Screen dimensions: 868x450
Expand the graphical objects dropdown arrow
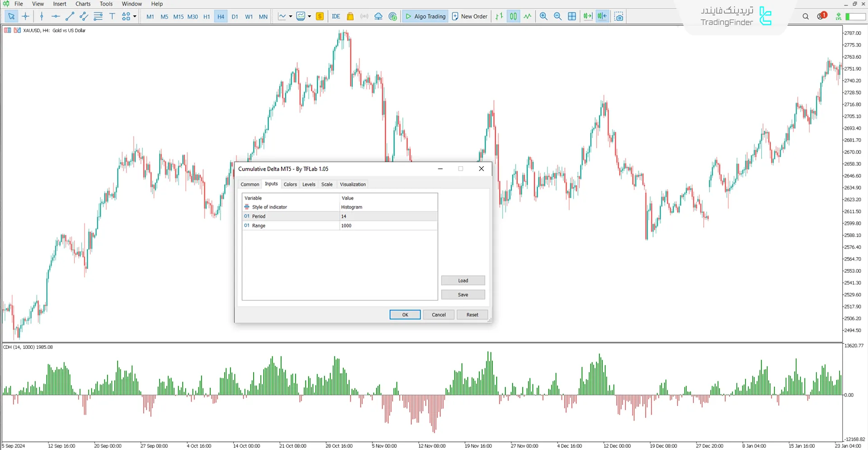tap(135, 16)
